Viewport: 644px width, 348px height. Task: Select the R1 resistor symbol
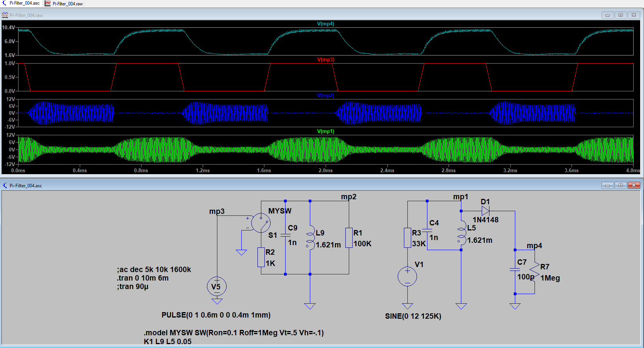pyautogui.click(x=349, y=238)
